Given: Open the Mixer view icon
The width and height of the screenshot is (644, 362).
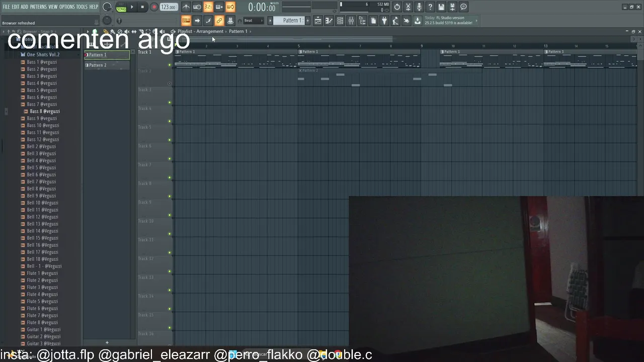Looking at the screenshot, I should pos(351,21).
